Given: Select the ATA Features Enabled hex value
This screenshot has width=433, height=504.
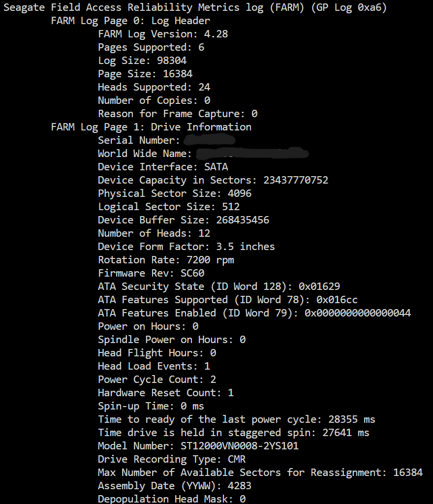Looking at the screenshot, I should tap(358, 313).
